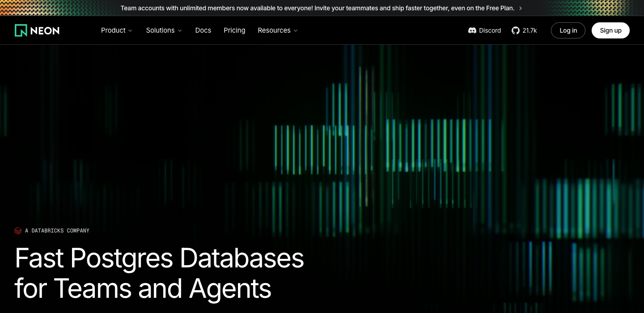Screen dimensions: 644x313
Task: Click the arrow on the announcement banner
Action: pos(521,8)
